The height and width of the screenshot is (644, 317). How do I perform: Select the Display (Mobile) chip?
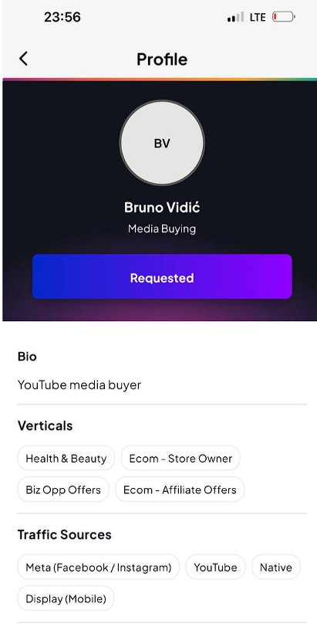click(66, 598)
